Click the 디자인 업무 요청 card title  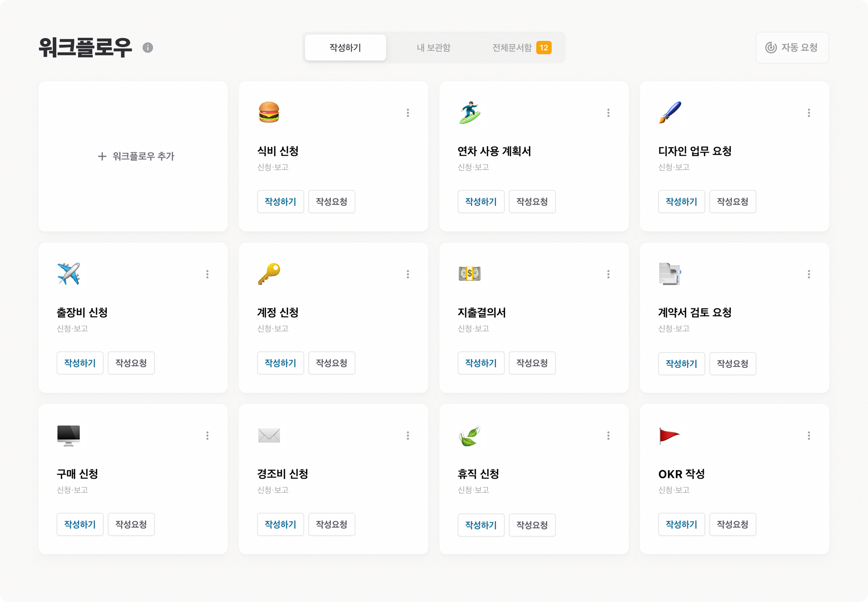click(x=695, y=151)
